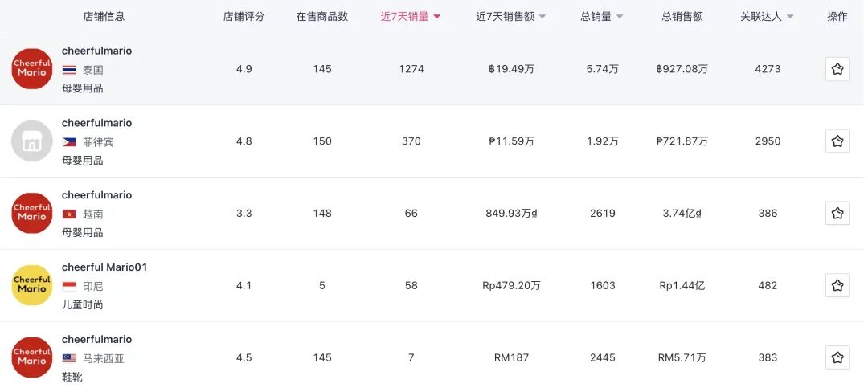The image size is (868, 392).
Task: Sort by 近7天销量 column
Action: coord(411,17)
